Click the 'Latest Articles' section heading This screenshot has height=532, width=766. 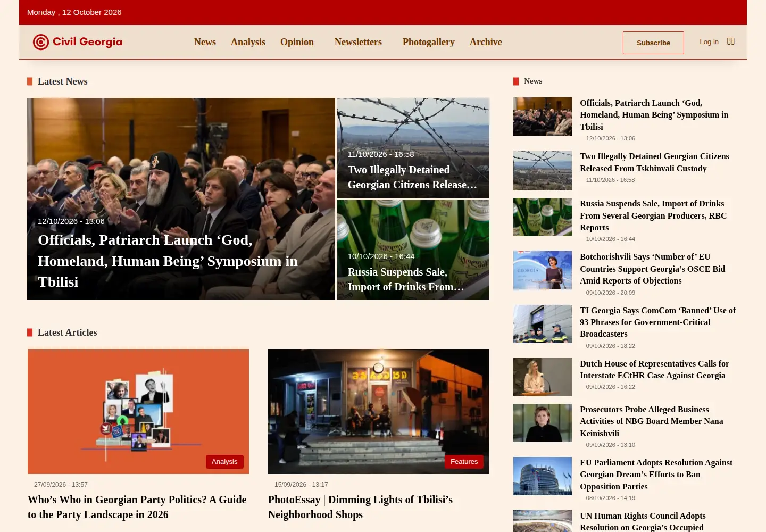coord(67,332)
